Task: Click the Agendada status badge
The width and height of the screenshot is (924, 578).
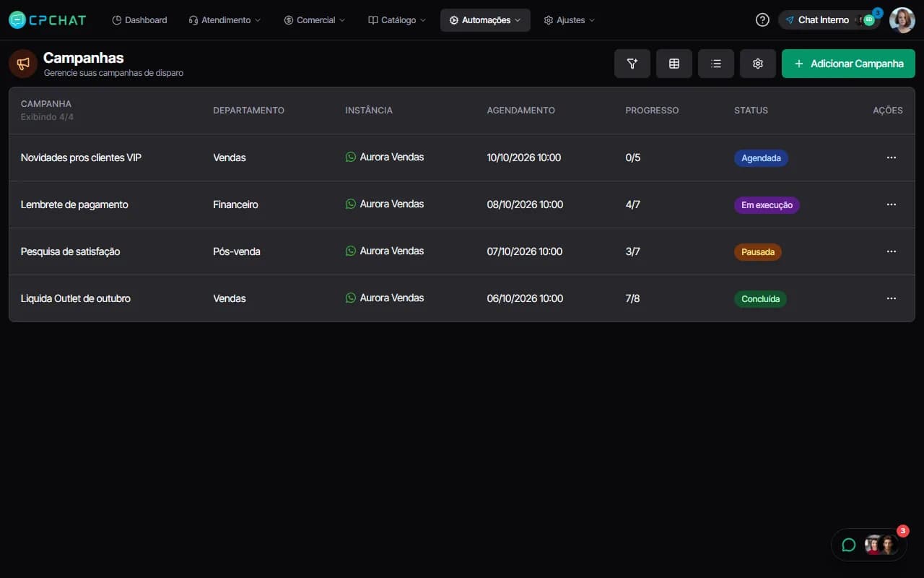Action: tap(761, 158)
